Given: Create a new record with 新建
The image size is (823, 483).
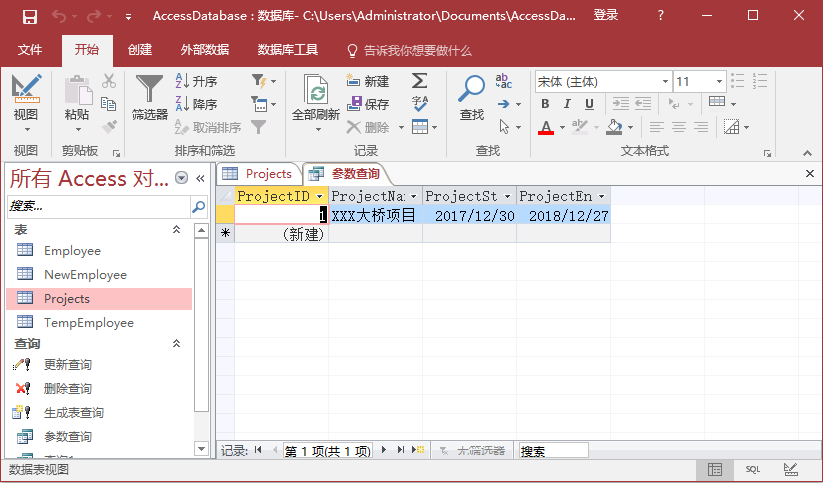Looking at the screenshot, I should click(x=368, y=81).
